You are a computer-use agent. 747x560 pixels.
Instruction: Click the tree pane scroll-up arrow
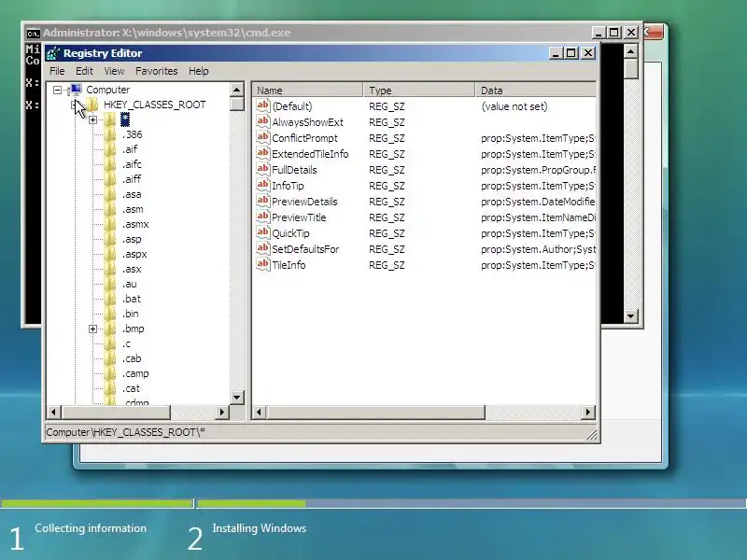[x=237, y=90]
